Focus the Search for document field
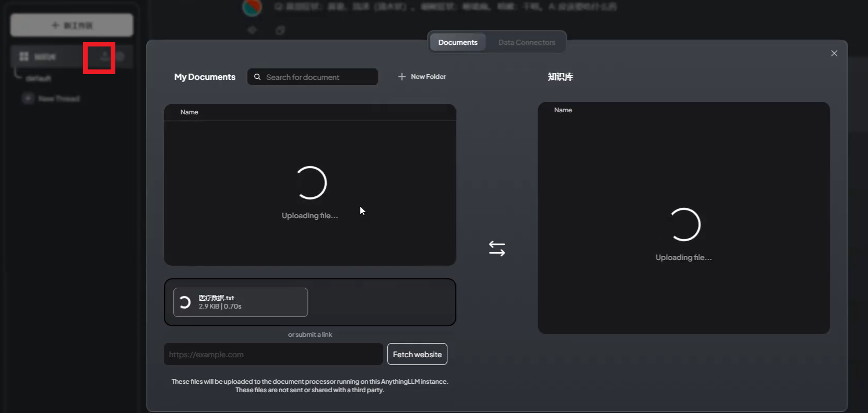 313,77
